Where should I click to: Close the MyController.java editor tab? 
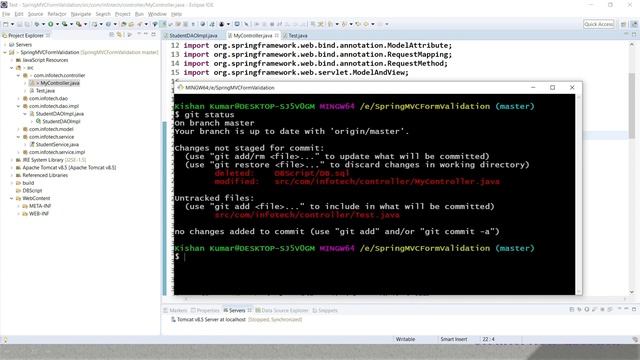[277, 36]
